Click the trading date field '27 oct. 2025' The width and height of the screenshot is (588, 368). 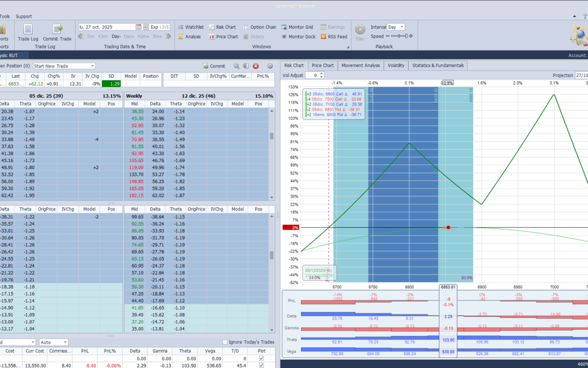tap(106, 27)
